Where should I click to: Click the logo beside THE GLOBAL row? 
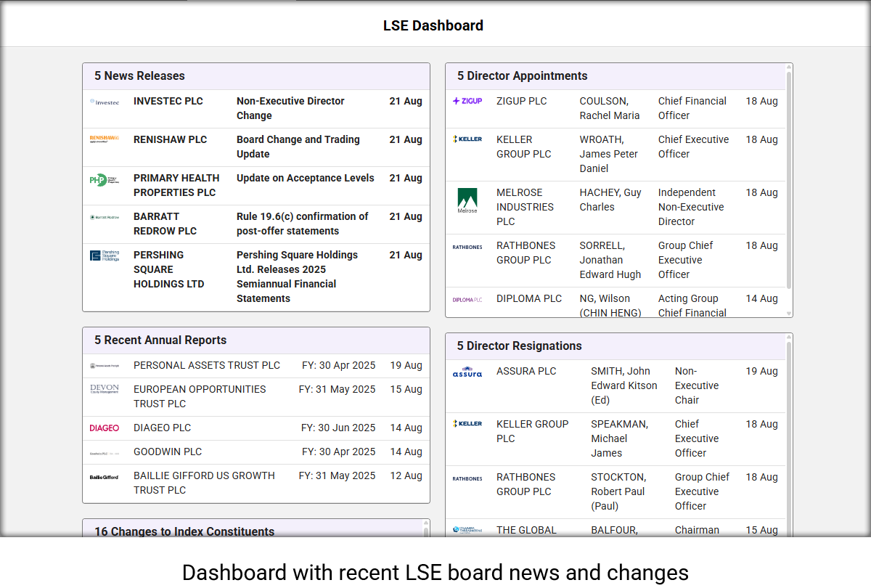(467, 530)
